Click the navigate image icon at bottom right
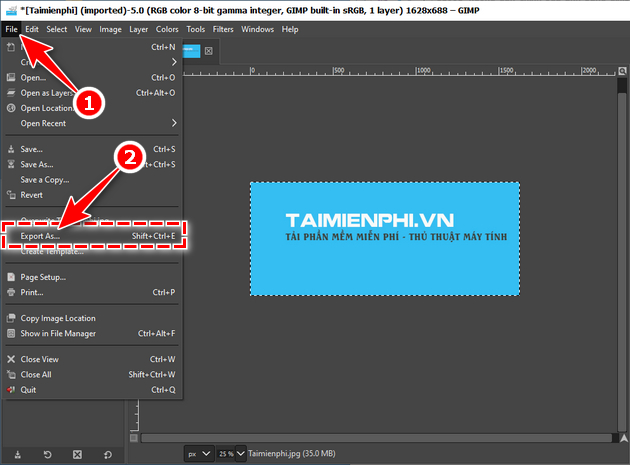This screenshot has height=465, width=630. tap(624, 438)
